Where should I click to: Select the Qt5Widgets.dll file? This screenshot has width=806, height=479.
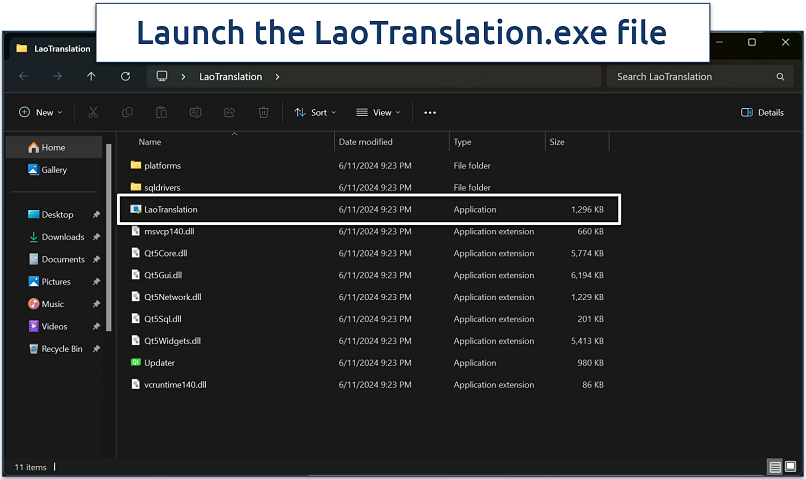369,341
